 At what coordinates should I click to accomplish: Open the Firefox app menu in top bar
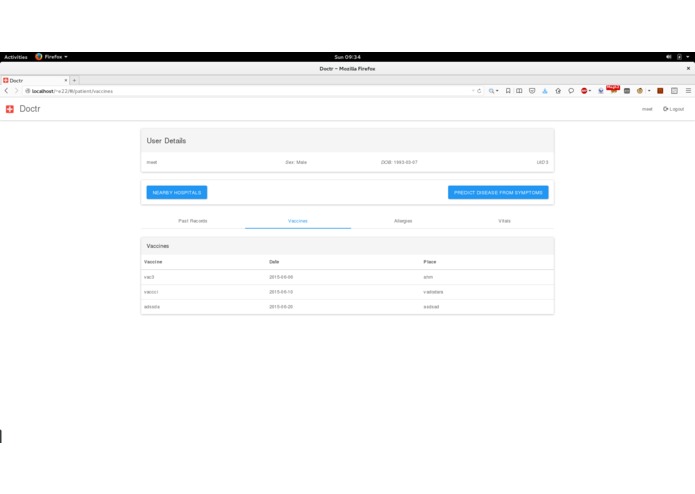(x=51, y=57)
